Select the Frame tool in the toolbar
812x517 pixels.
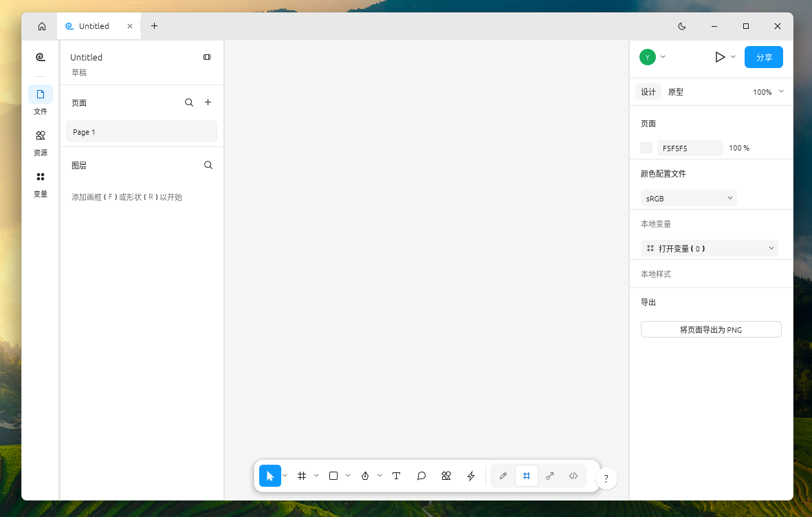click(x=302, y=476)
